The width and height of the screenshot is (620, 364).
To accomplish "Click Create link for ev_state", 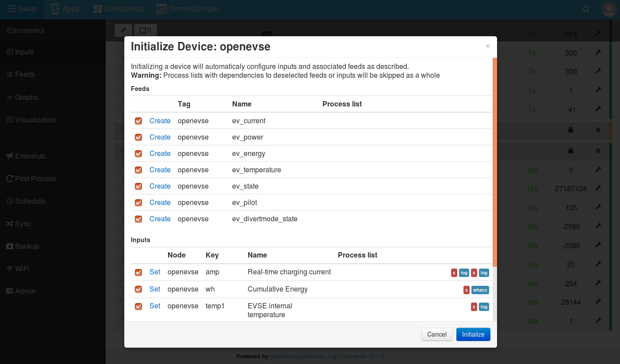I will pyautogui.click(x=160, y=186).
